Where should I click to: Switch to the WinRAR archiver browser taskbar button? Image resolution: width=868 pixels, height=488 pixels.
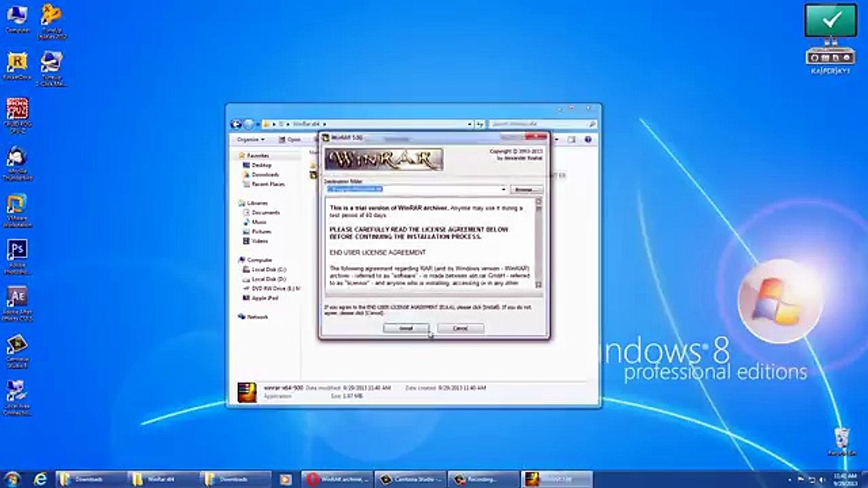click(337, 479)
